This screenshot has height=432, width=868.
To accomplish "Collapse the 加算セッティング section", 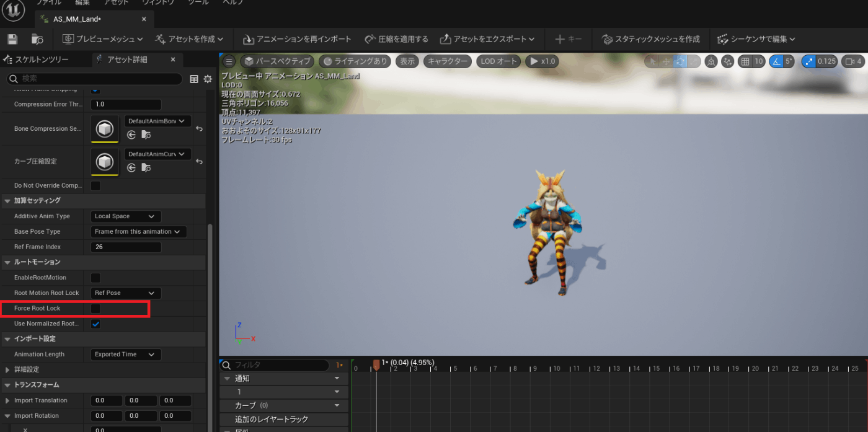I will (x=7, y=201).
